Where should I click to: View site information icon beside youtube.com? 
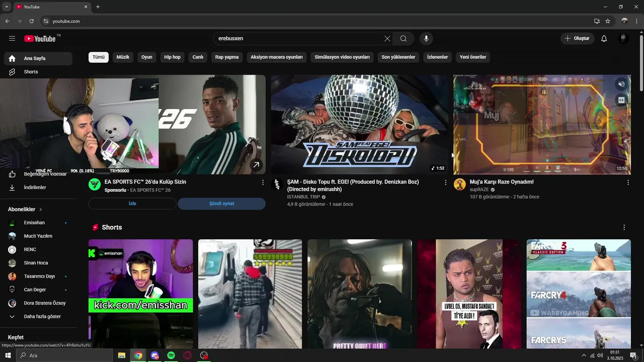(x=46, y=21)
